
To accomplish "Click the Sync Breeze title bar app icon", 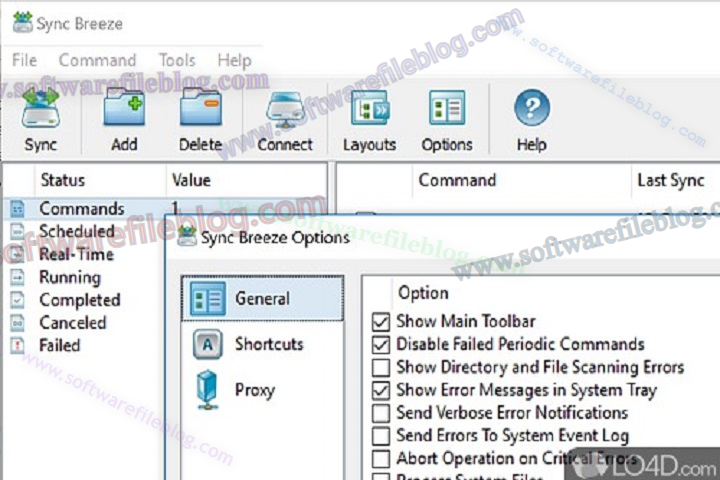I will tap(22, 22).
